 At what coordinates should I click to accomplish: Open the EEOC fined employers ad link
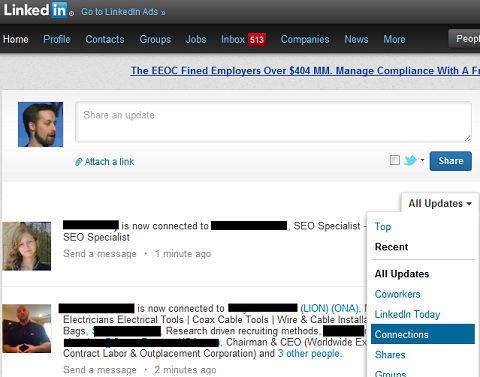coord(305,71)
